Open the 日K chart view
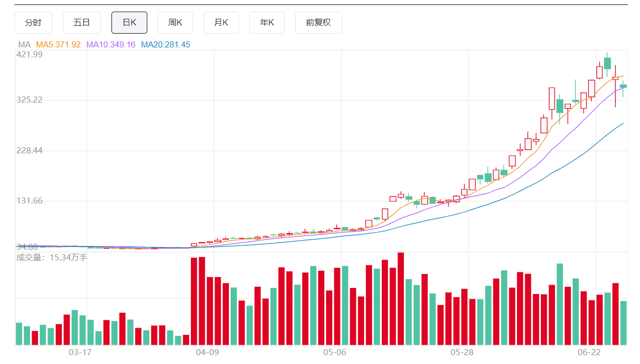This screenshot has width=640, height=364. click(x=130, y=23)
